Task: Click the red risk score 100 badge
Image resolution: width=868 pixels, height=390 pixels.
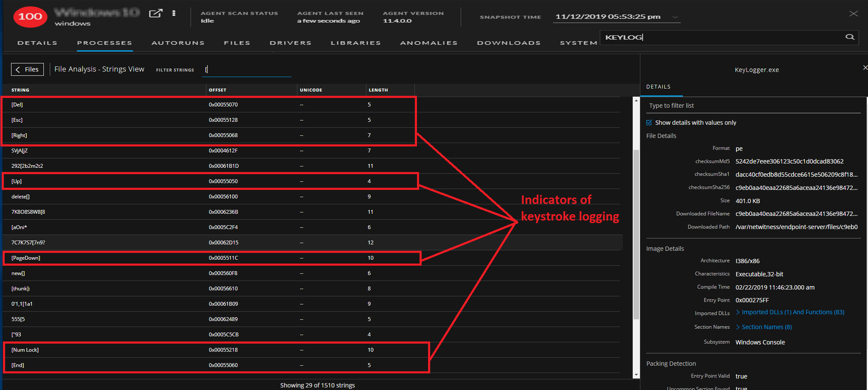Action: tap(30, 17)
